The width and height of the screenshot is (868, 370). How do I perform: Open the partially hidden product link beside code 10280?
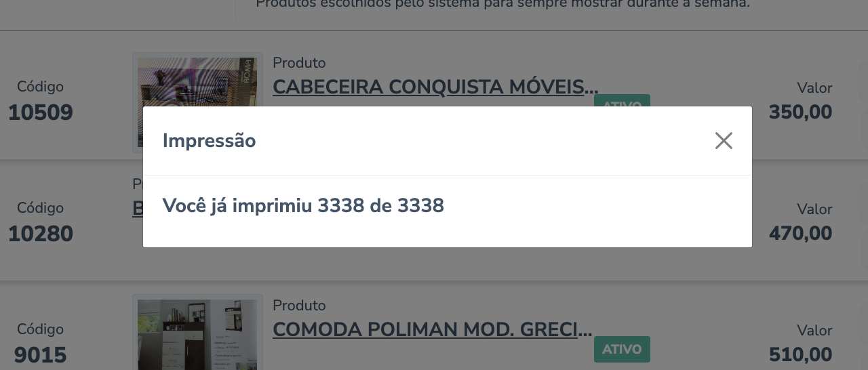[138, 209]
